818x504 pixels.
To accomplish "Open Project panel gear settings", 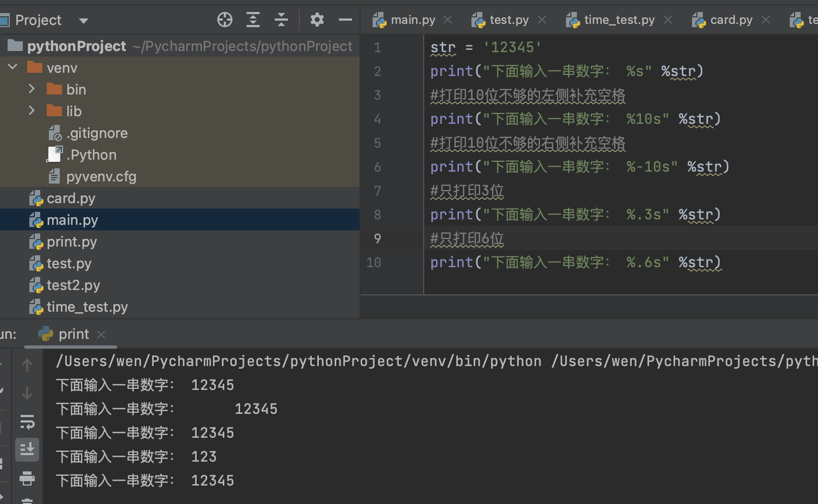I will (317, 20).
